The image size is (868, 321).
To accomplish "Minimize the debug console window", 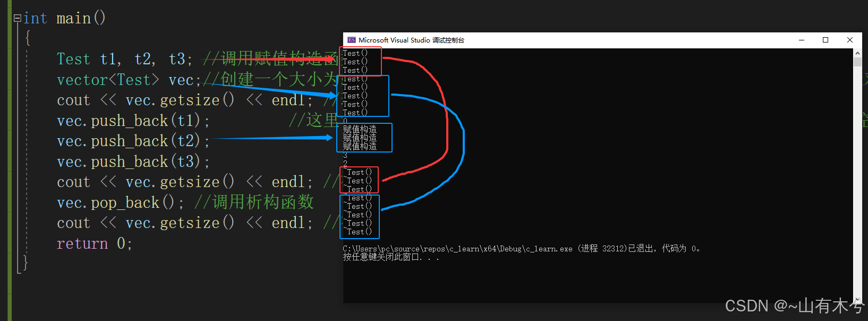I will point(802,40).
